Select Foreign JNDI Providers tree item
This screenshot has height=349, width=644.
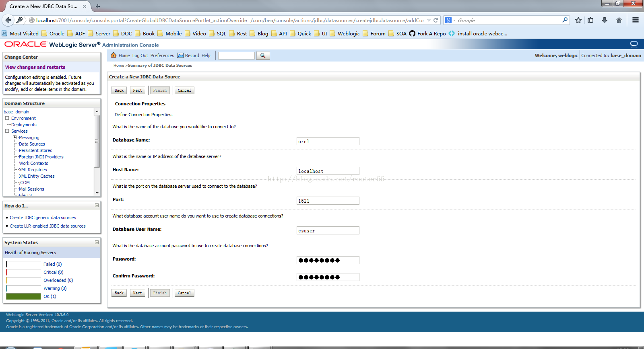click(41, 157)
